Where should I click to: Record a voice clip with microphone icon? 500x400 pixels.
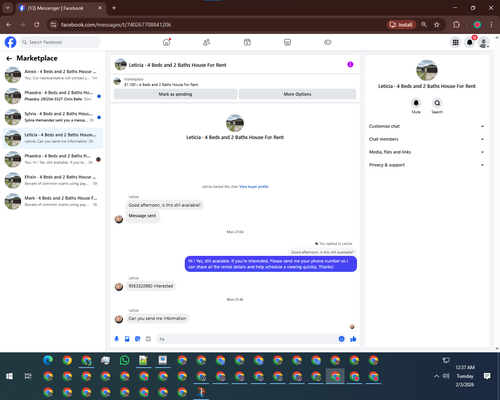click(x=116, y=339)
